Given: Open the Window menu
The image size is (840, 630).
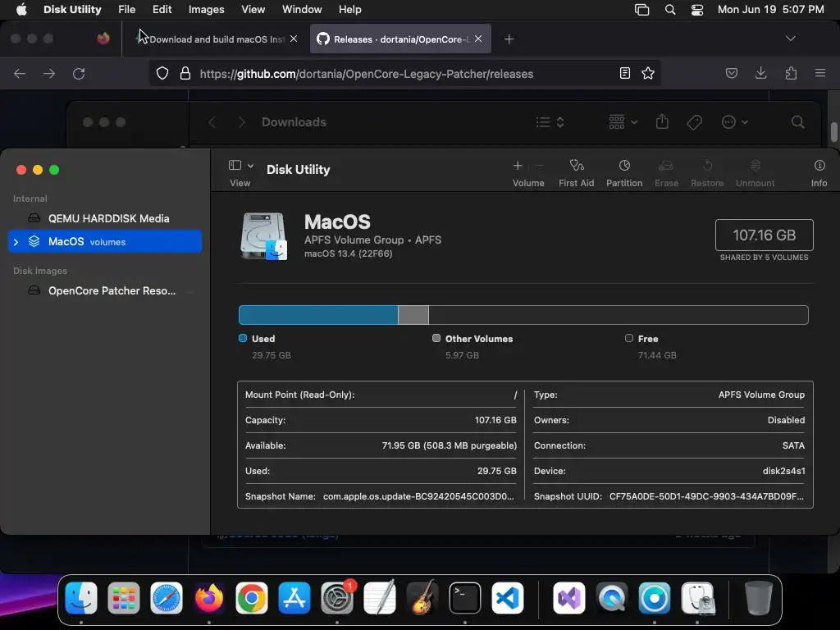Looking at the screenshot, I should [x=302, y=10].
